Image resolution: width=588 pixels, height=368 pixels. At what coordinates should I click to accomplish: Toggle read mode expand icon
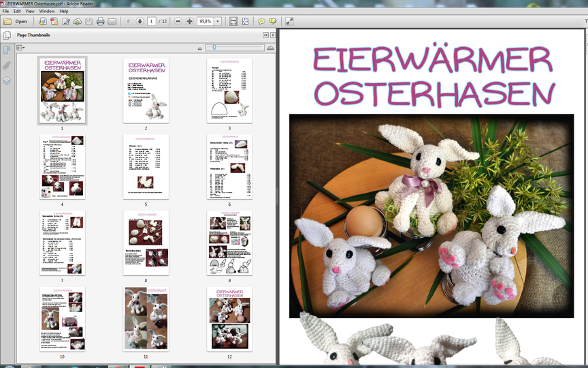point(289,21)
